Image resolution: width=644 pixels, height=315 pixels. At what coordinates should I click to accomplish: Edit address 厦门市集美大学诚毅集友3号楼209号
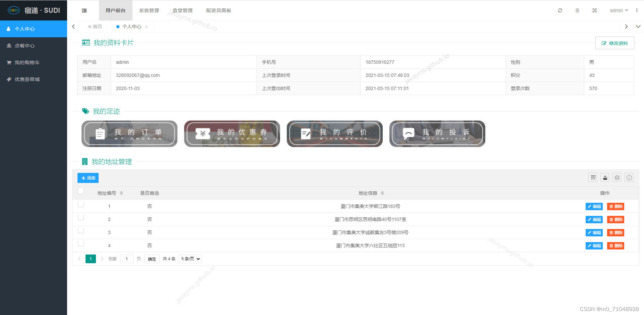point(594,233)
